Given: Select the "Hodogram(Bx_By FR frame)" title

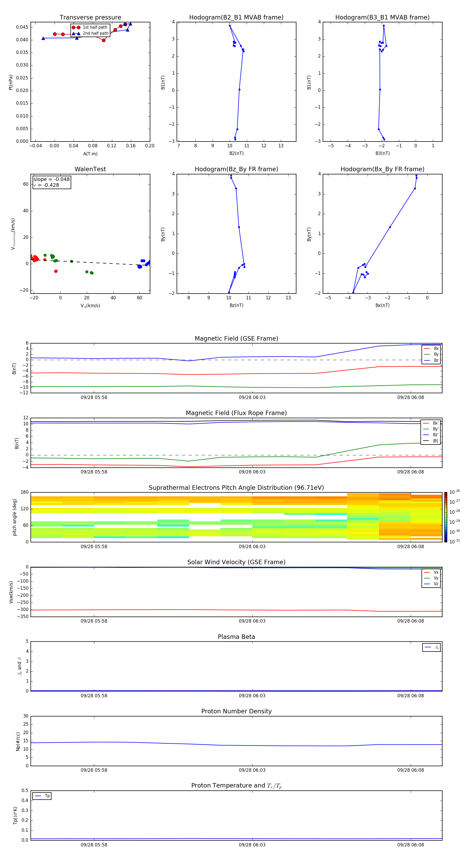Looking at the screenshot, I should 382,169.
